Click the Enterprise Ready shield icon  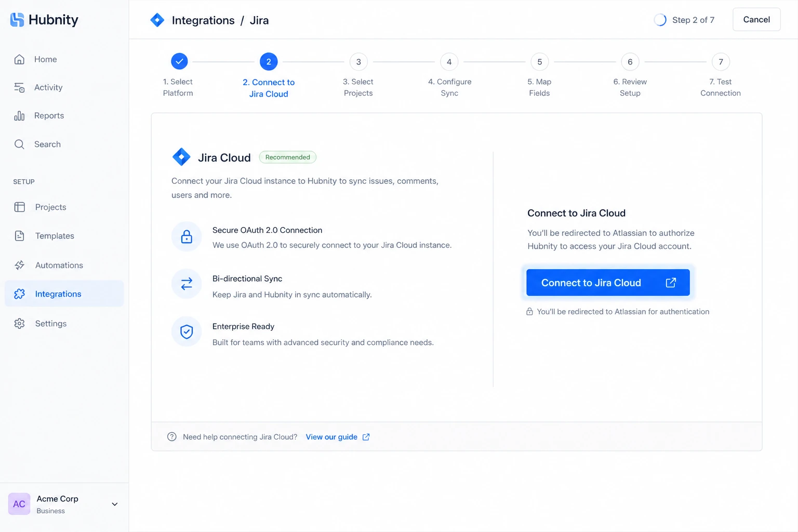(x=187, y=331)
